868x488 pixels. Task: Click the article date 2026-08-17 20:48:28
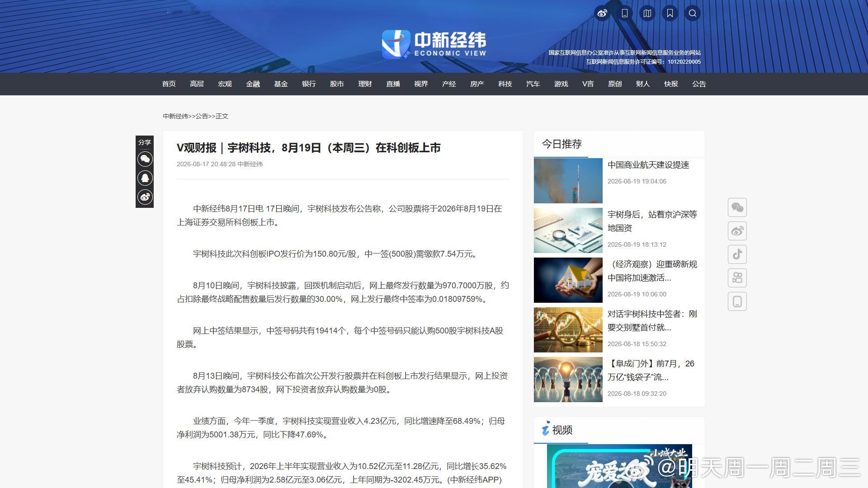click(x=206, y=164)
